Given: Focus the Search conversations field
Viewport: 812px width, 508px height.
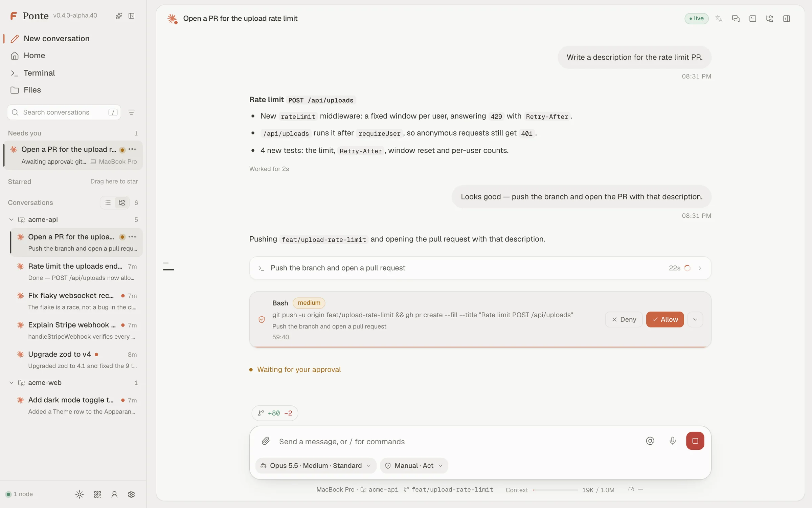Looking at the screenshot, I should [x=64, y=112].
